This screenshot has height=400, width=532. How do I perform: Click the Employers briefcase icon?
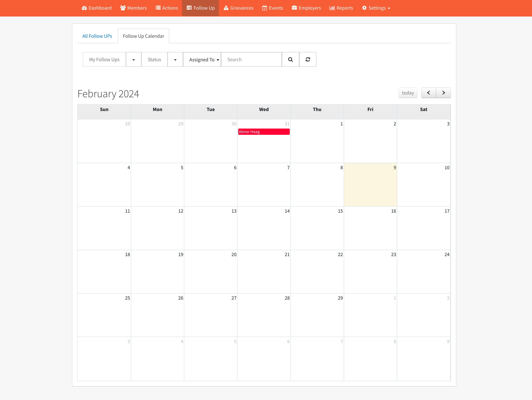(x=294, y=8)
